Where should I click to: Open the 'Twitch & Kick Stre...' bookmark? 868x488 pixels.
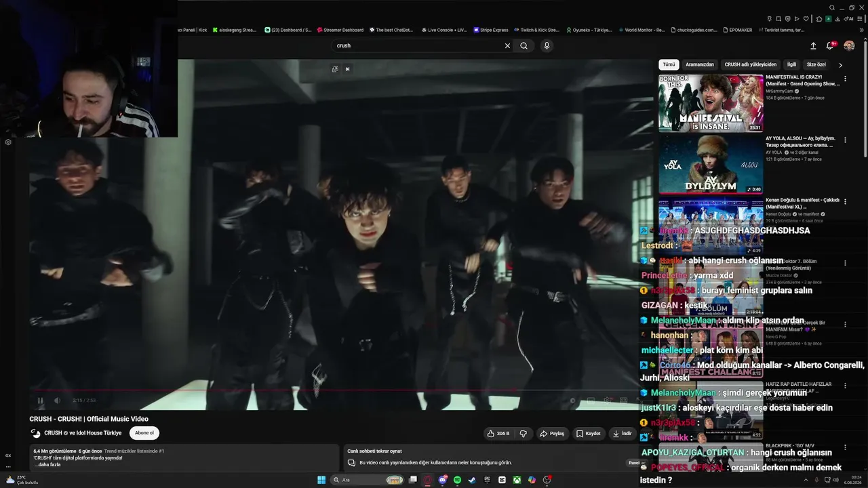point(536,30)
